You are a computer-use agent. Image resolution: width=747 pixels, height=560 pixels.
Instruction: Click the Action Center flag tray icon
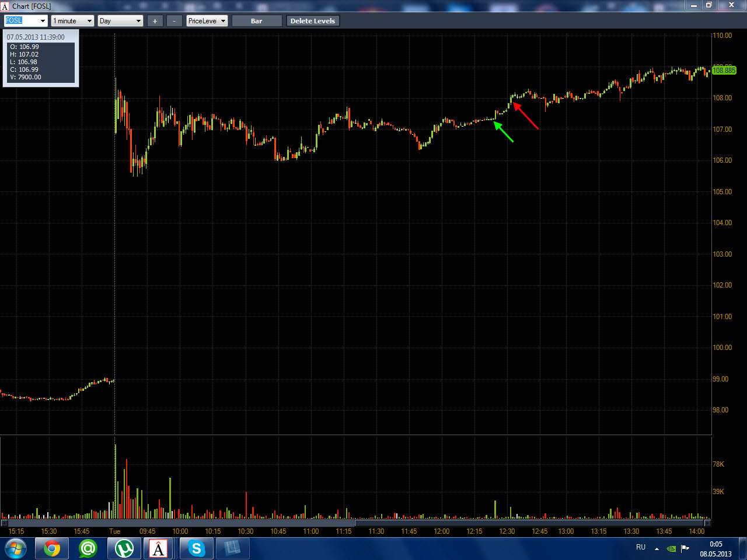pyautogui.click(x=685, y=548)
